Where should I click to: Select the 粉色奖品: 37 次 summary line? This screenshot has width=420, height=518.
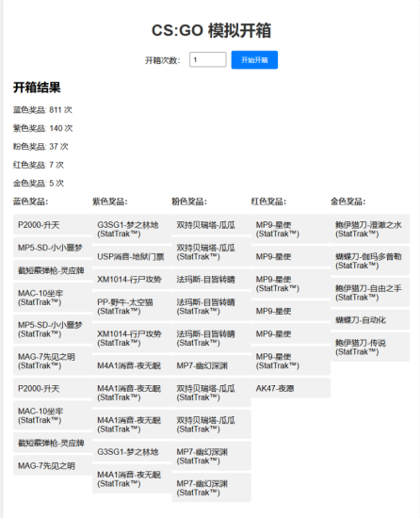(x=40, y=146)
